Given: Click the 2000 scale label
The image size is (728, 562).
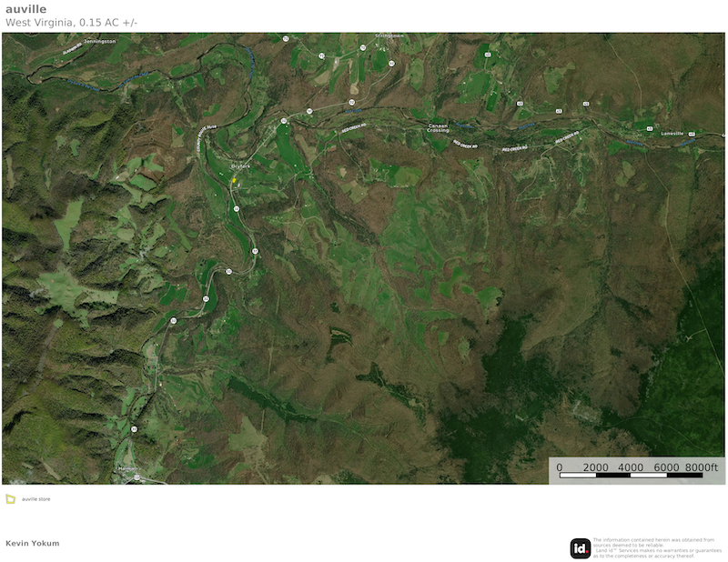Looking at the screenshot, I should [x=595, y=467].
